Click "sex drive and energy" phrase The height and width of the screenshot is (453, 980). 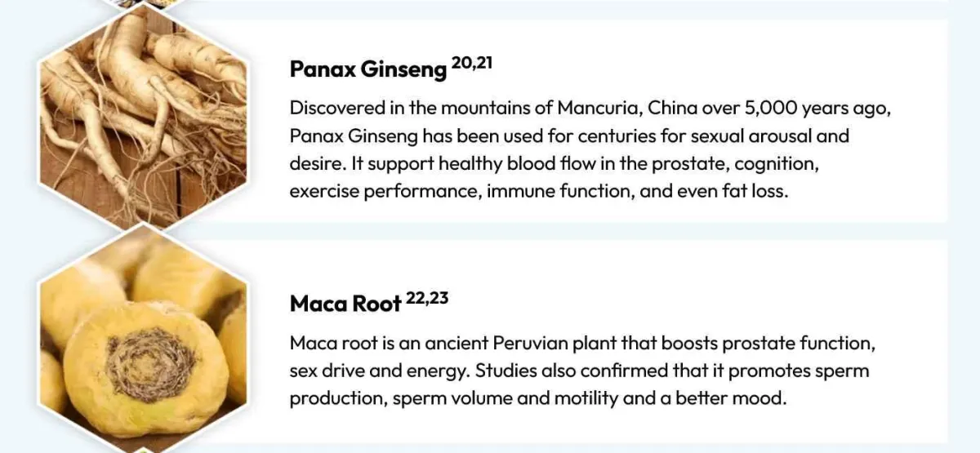(x=378, y=371)
